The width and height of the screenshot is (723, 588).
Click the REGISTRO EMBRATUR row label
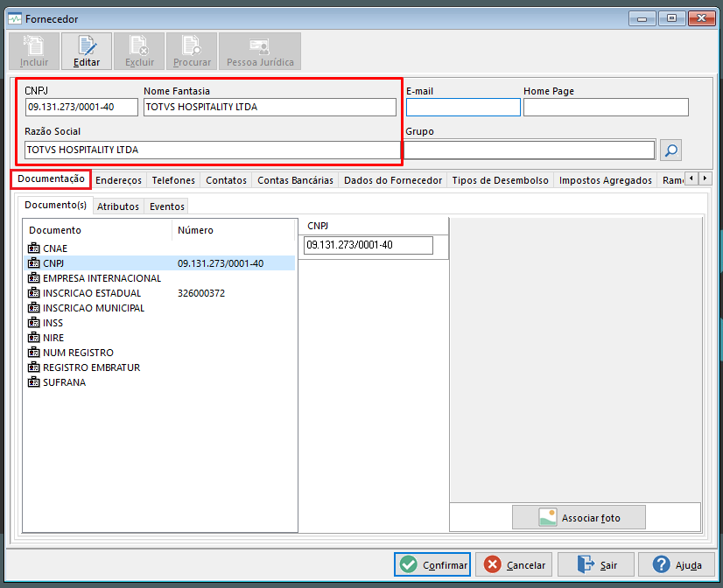[x=91, y=367]
